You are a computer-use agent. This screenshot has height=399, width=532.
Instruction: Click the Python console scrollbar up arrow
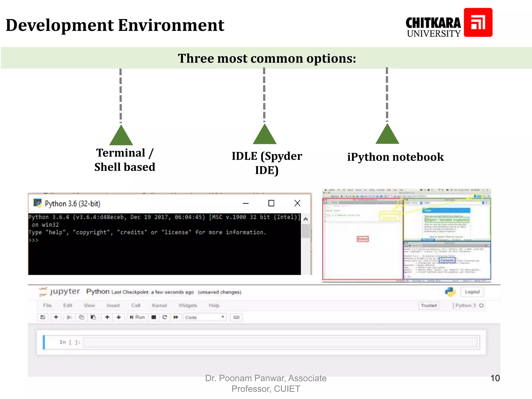coord(306,219)
